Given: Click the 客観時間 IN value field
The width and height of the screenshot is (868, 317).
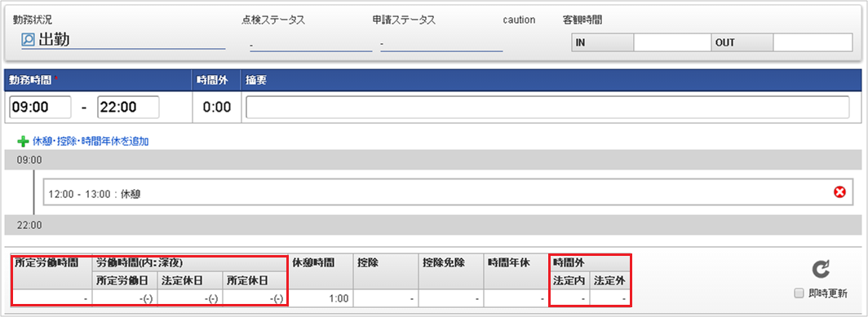Looking at the screenshot, I should pos(672,42).
